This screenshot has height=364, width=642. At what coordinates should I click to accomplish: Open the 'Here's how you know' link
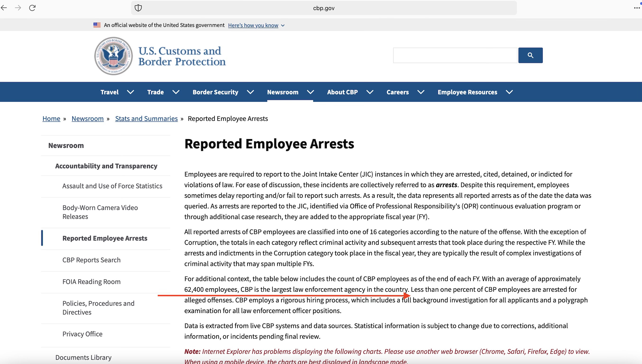[x=253, y=25]
